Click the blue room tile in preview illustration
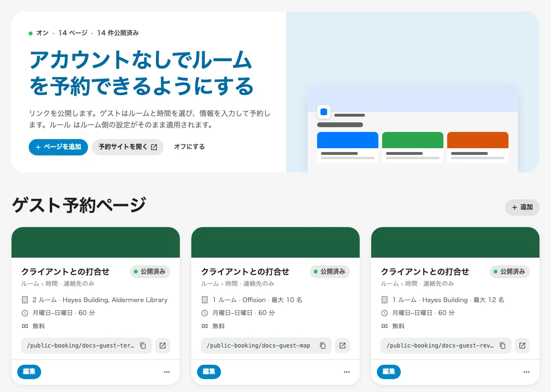Screen dimensions: 551x392 click(348, 140)
